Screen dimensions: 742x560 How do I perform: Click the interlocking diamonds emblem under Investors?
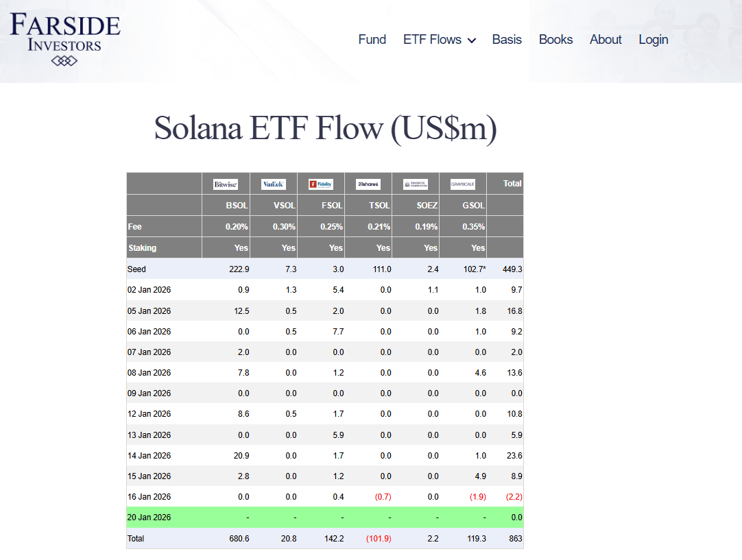[x=64, y=61]
